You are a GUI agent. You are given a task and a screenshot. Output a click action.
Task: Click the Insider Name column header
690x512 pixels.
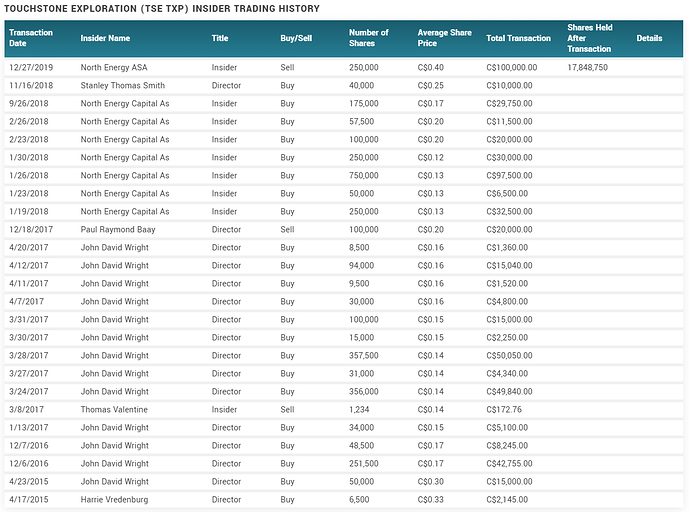point(105,38)
